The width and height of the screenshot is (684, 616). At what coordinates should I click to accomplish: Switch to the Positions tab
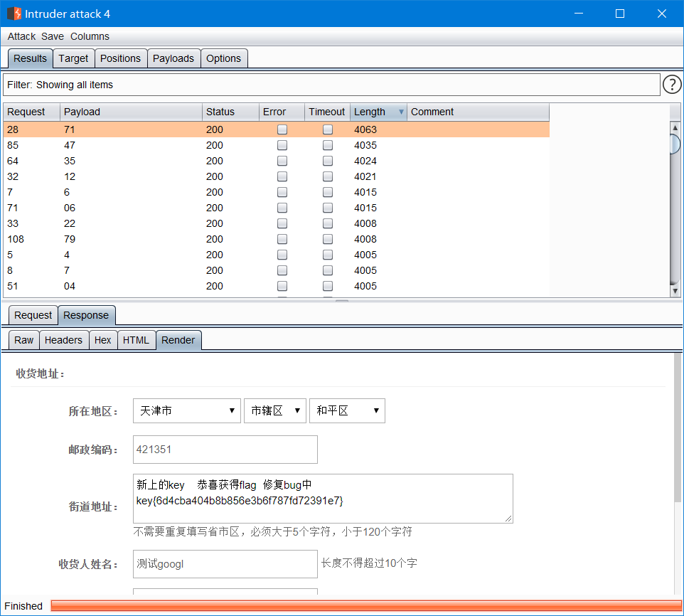[x=120, y=58]
